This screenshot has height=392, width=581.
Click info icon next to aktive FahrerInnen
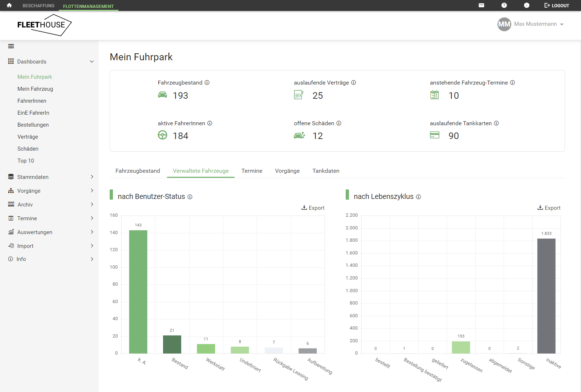[210, 123]
